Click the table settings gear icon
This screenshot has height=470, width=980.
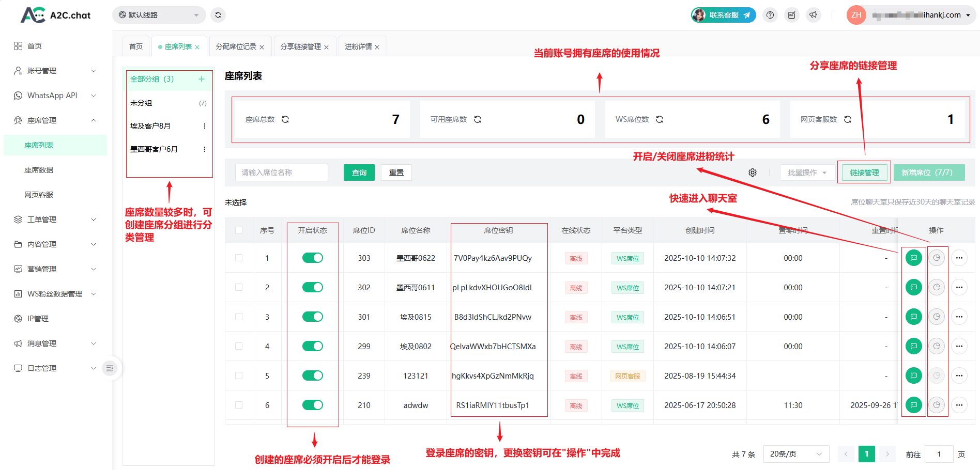753,173
